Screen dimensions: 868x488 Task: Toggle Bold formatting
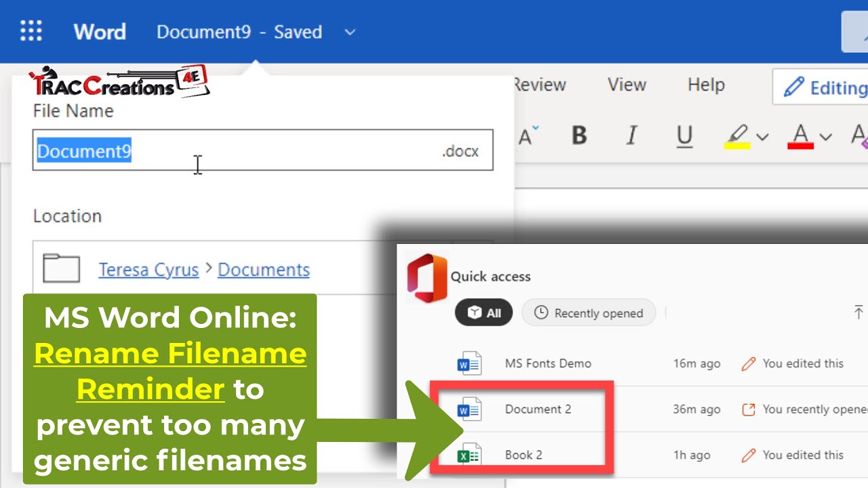tap(579, 136)
